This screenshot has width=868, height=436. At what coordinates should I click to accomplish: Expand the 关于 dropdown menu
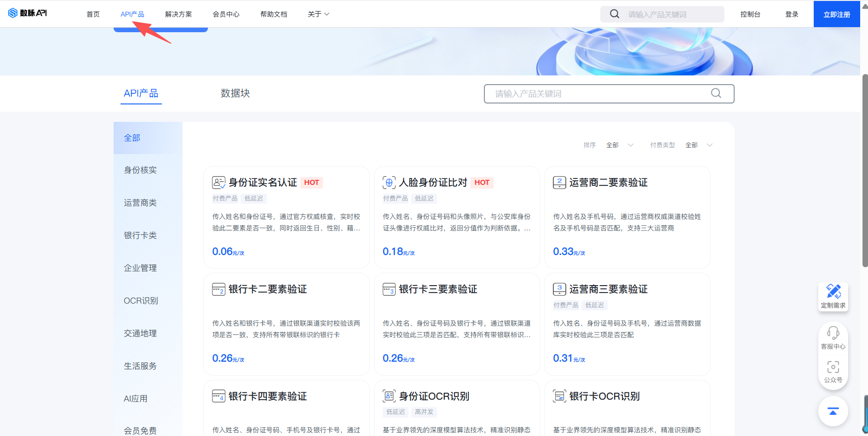point(318,14)
